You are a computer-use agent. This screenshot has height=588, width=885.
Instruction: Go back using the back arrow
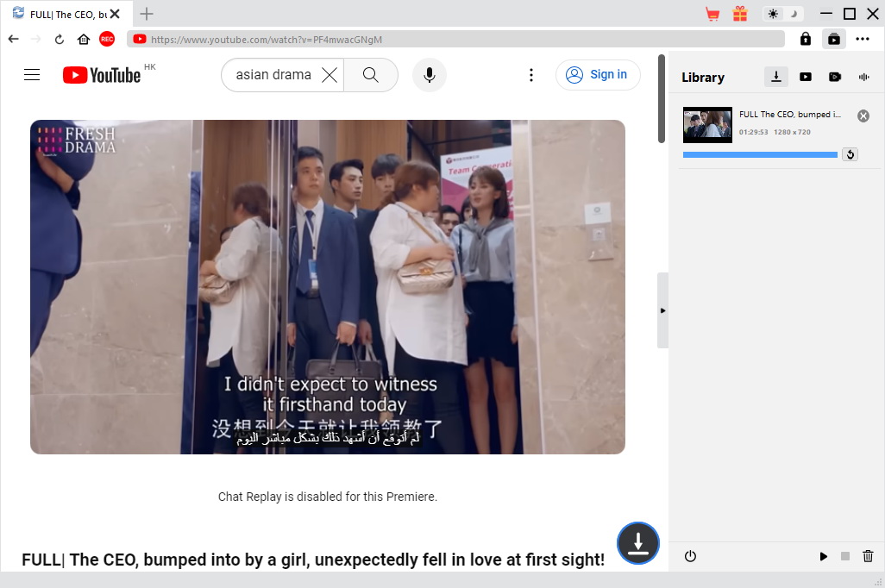click(14, 39)
